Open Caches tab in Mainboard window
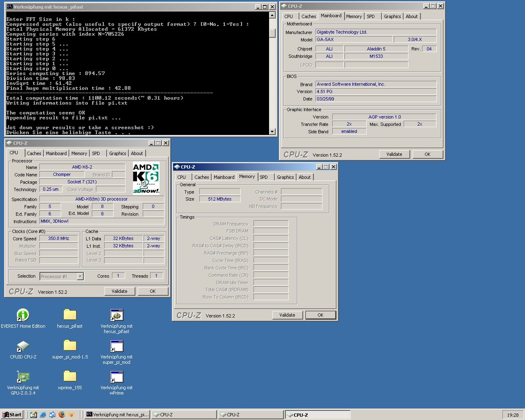Image resolution: width=525 pixels, height=420 pixels. [309, 16]
